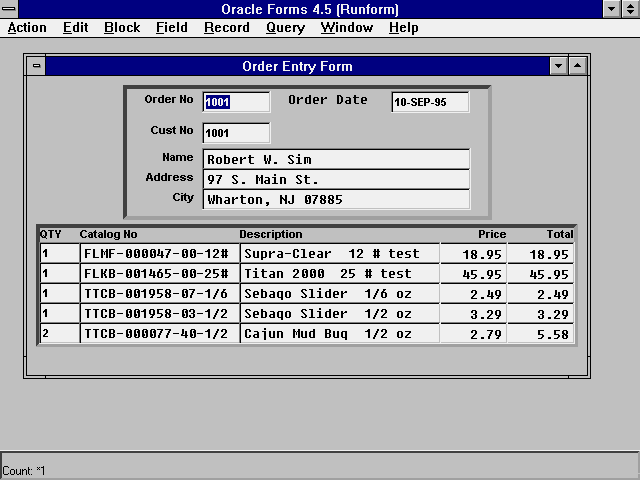Open the Edit menu
640x480 pixels.
(x=75, y=28)
